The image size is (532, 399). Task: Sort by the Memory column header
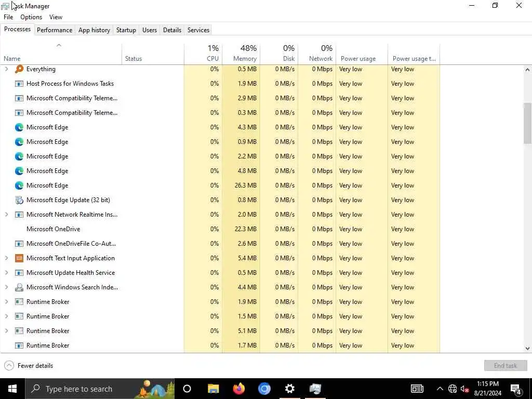point(241,54)
